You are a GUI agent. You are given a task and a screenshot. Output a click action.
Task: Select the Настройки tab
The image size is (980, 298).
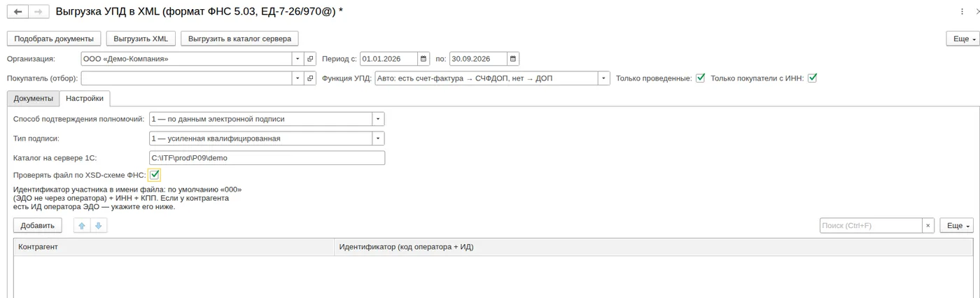coord(85,99)
